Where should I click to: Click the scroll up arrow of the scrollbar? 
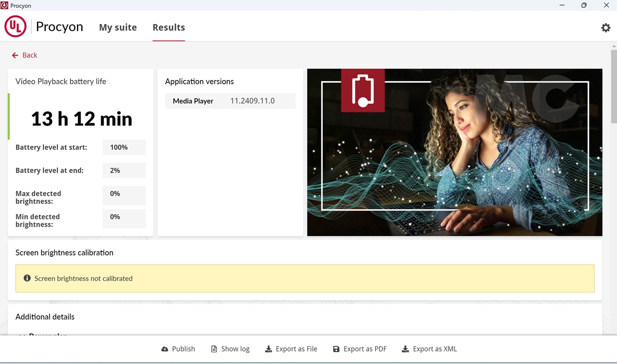(614, 46)
